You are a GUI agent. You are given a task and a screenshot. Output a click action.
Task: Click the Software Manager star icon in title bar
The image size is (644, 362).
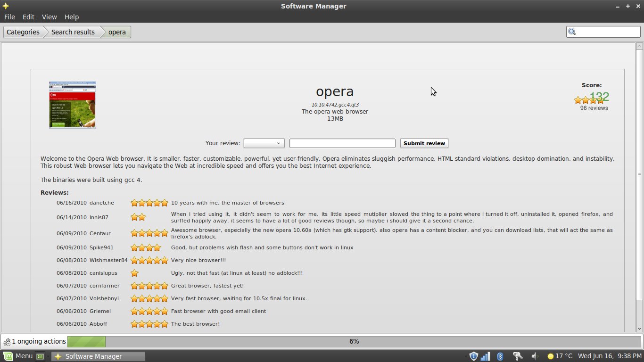5,6
